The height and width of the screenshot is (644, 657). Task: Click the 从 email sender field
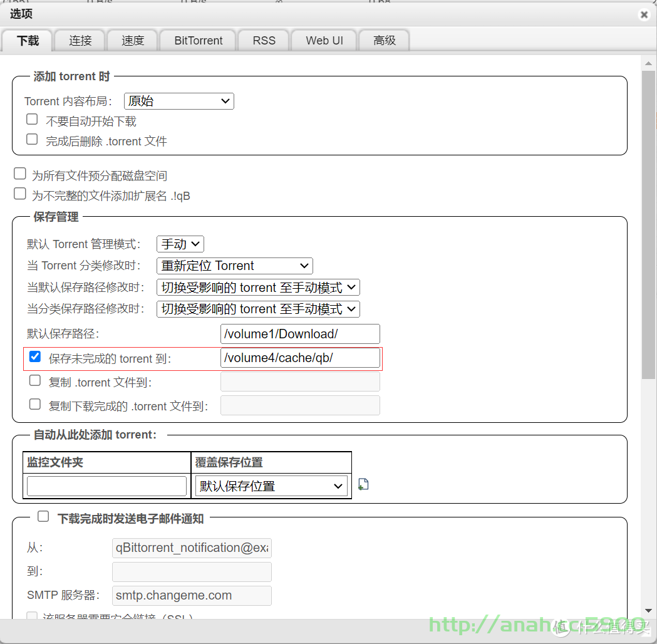pyautogui.click(x=192, y=548)
